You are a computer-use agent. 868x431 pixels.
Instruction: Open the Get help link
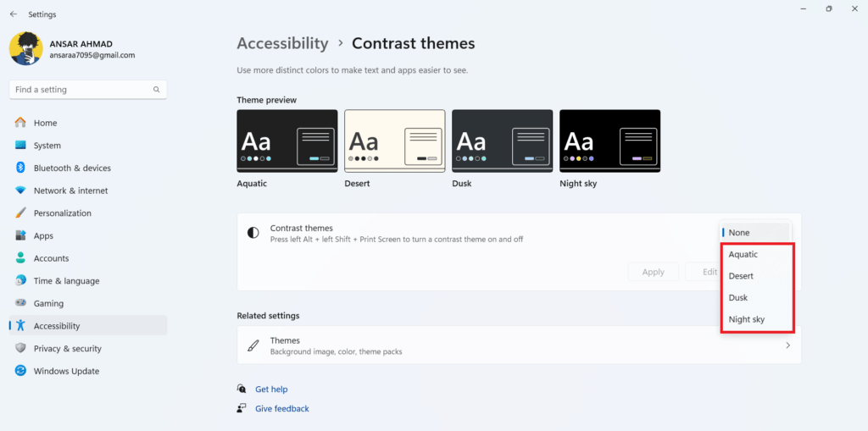(271, 390)
